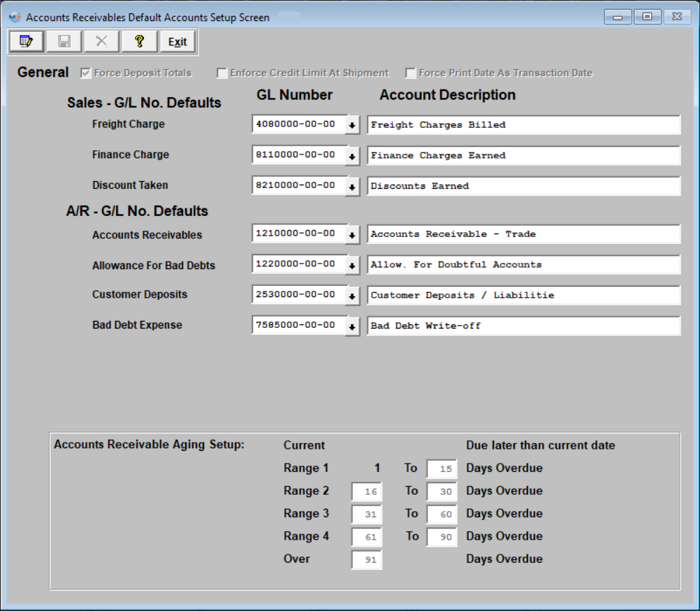Minimize the Accounts Receivables setup window

tap(618, 17)
